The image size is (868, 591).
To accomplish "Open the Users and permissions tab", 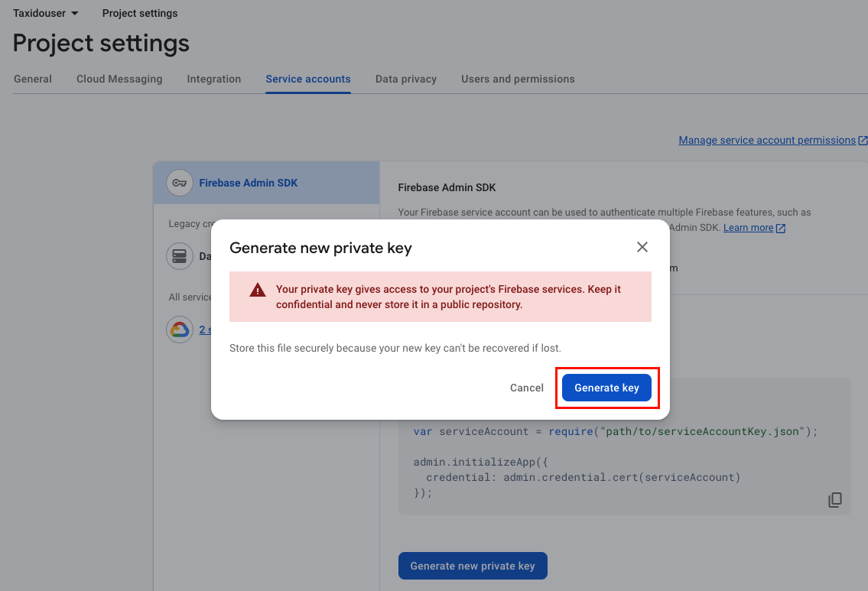I will click(x=518, y=79).
